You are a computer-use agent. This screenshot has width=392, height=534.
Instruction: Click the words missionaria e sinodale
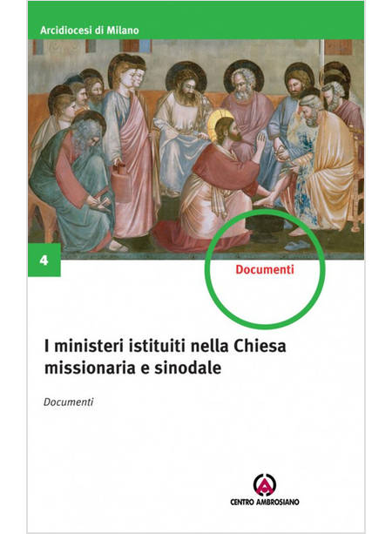pyautogui.click(x=132, y=368)
